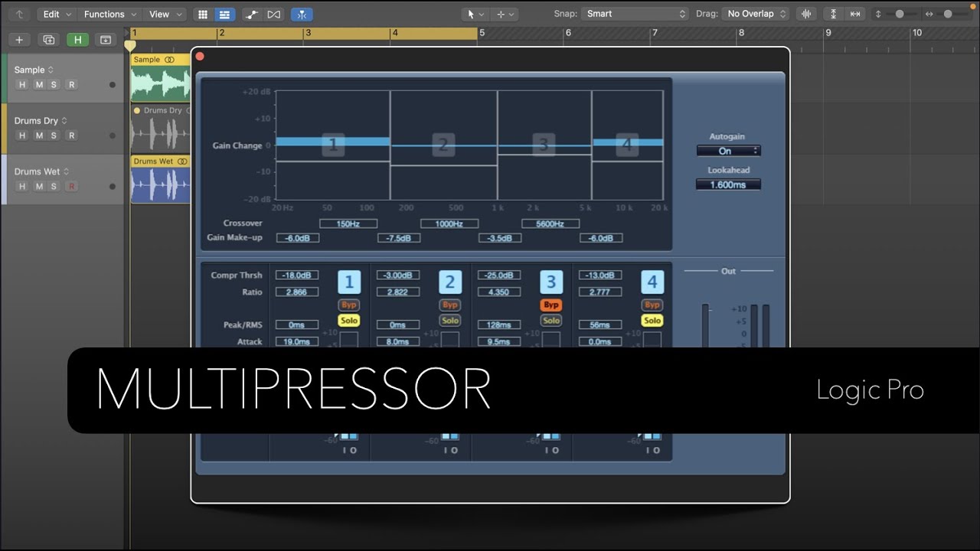Image resolution: width=980 pixels, height=551 pixels.
Task: Solo band 4
Action: (x=652, y=321)
